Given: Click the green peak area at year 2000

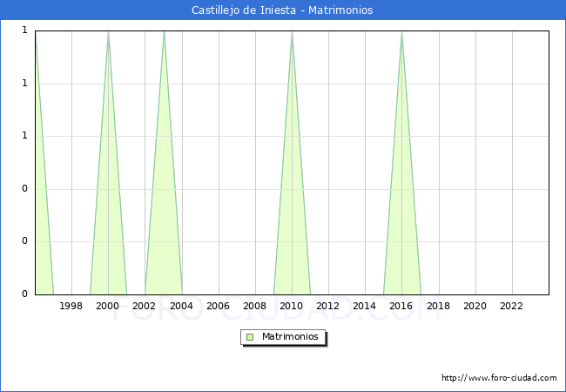Looking at the screenshot, I should point(108,218).
